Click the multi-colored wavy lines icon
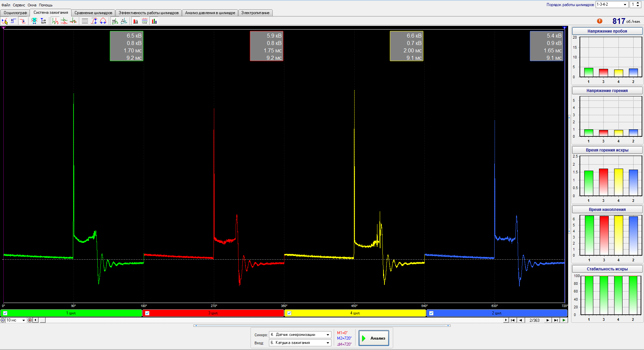 (x=145, y=21)
